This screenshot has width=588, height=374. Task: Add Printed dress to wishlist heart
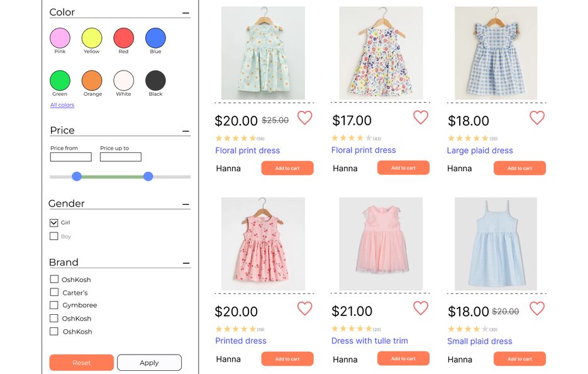click(x=304, y=309)
